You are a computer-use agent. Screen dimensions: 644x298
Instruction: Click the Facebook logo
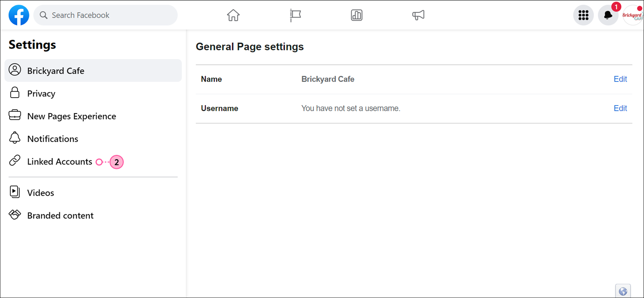[19, 15]
